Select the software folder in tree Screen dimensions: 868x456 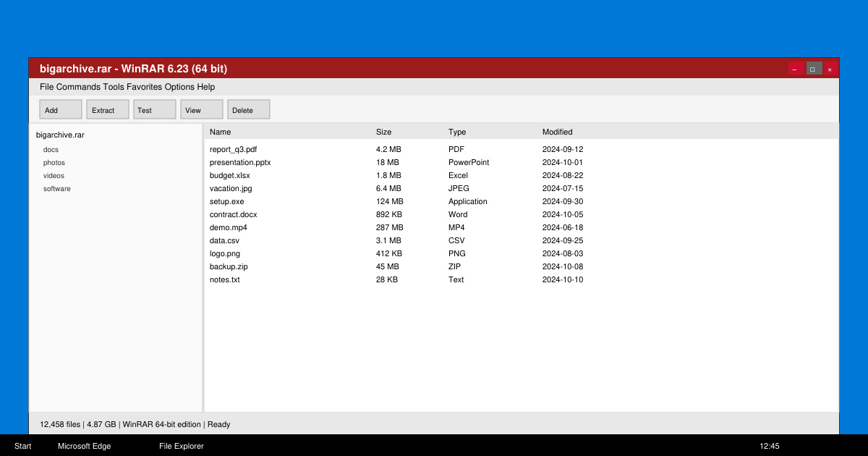tap(57, 189)
